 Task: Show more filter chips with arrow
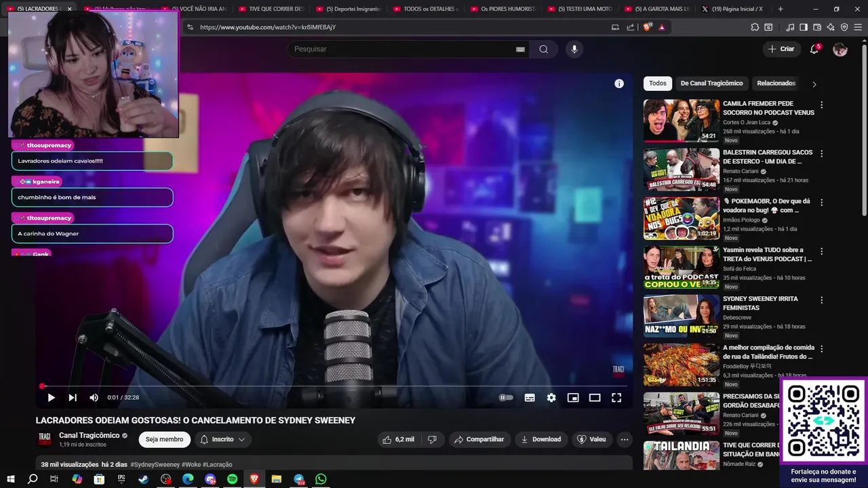pos(814,84)
